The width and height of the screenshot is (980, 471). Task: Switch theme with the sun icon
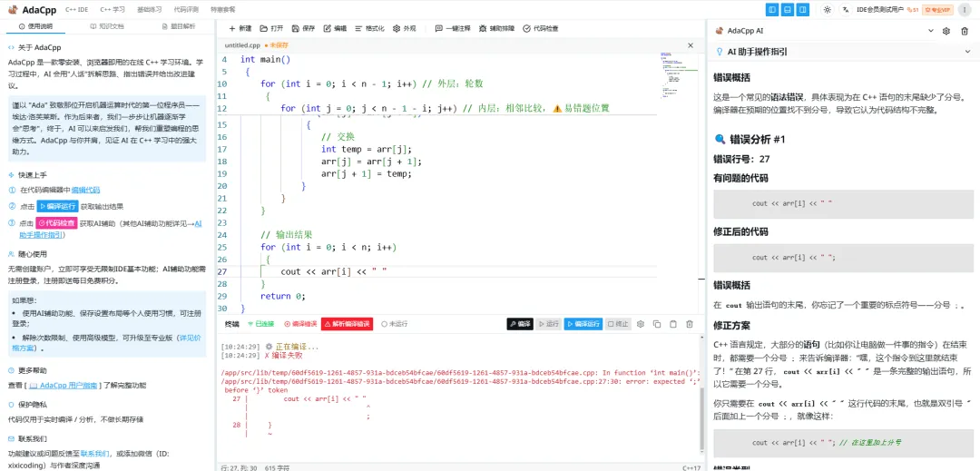[x=827, y=9]
